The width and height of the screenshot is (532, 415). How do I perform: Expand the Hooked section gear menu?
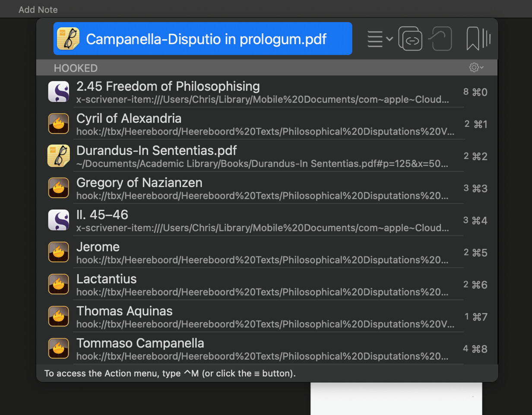click(476, 68)
